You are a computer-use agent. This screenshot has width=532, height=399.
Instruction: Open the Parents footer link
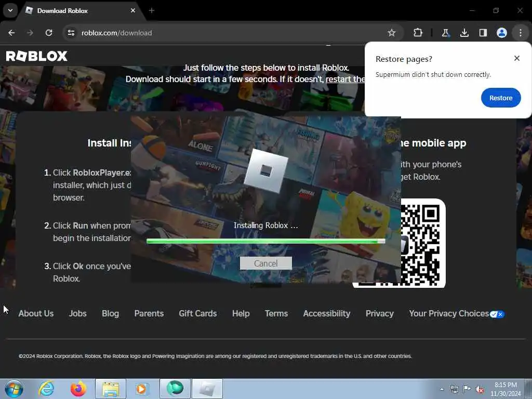click(x=149, y=313)
